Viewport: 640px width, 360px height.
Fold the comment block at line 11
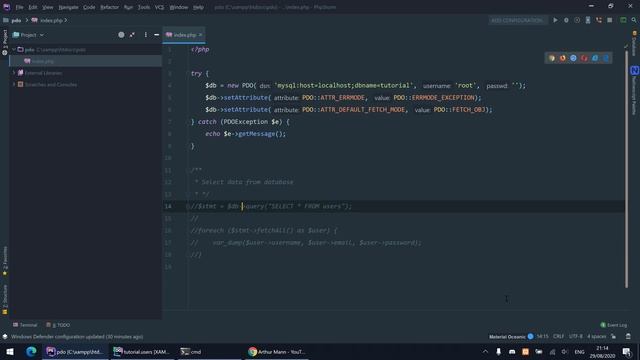point(189,170)
